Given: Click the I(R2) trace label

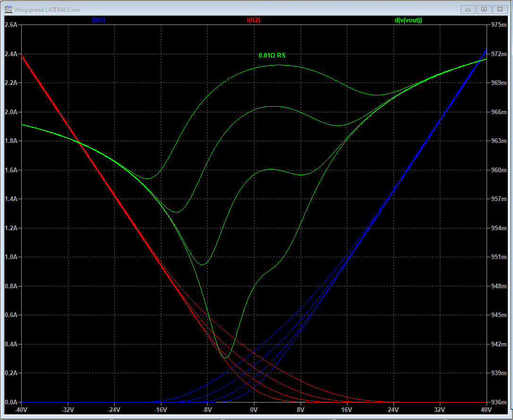Looking at the screenshot, I should (253, 20).
